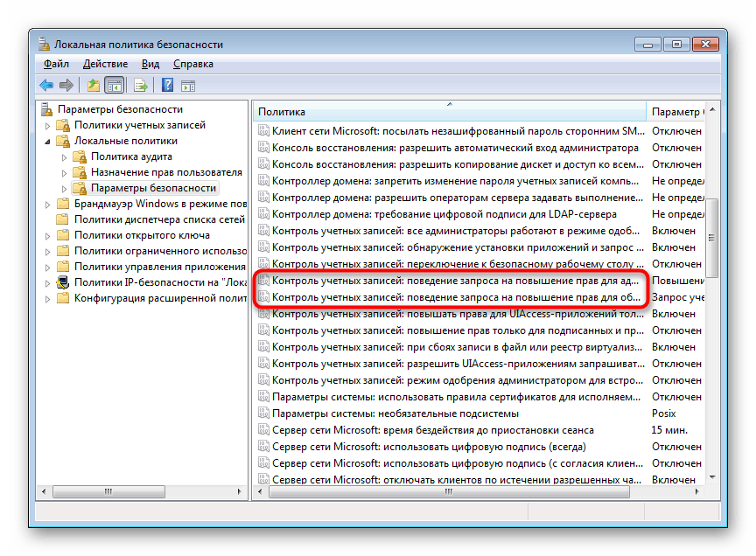Toggle the Show/Hide Console Tree toolbar icon

115,85
